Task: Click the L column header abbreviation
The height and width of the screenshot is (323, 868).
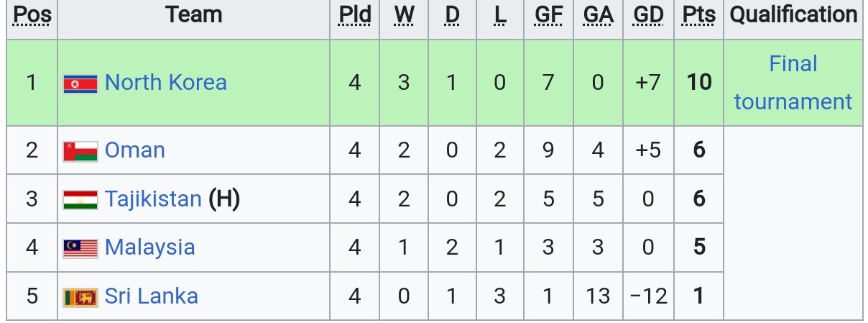Action: (500, 15)
